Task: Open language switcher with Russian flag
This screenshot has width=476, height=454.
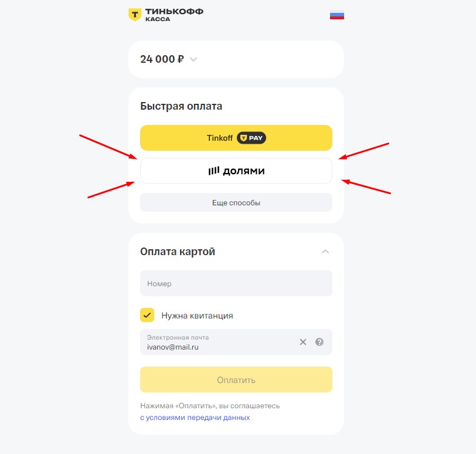Action: point(336,15)
